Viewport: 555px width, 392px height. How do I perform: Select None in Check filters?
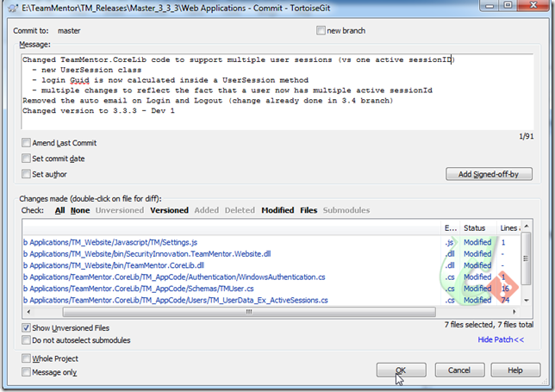[80, 210]
